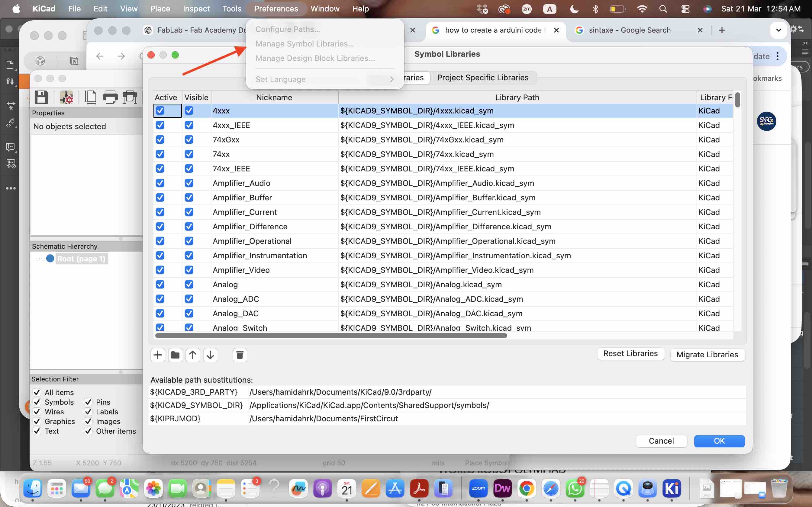The height and width of the screenshot is (507, 812).
Task: Click the print icon in toolbar
Action: coord(110,97)
